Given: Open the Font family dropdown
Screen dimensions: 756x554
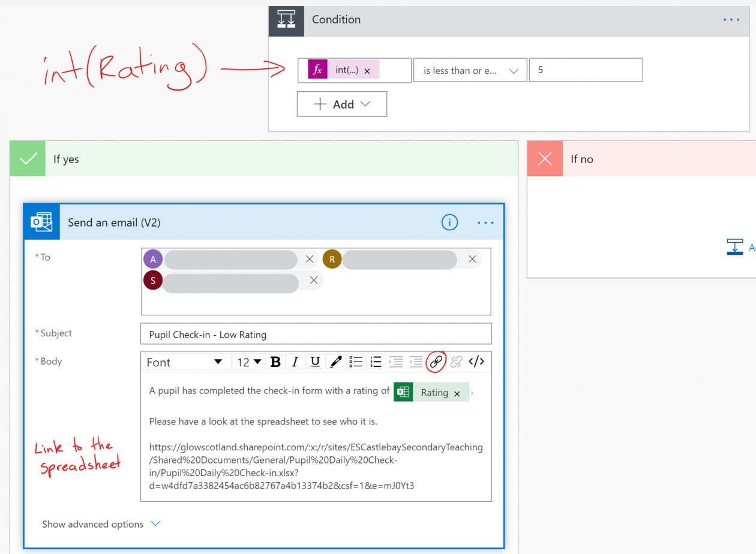Looking at the screenshot, I should coord(185,362).
